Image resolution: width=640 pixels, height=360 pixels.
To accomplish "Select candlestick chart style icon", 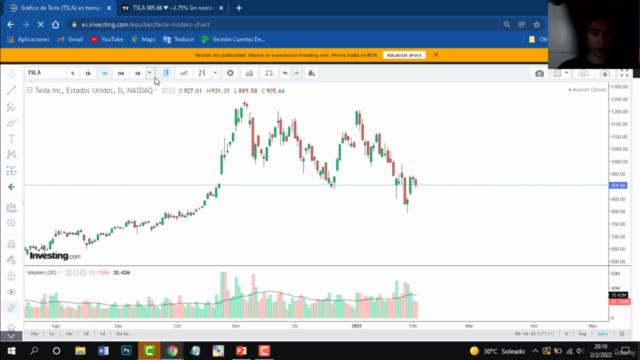I will point(166,73).
